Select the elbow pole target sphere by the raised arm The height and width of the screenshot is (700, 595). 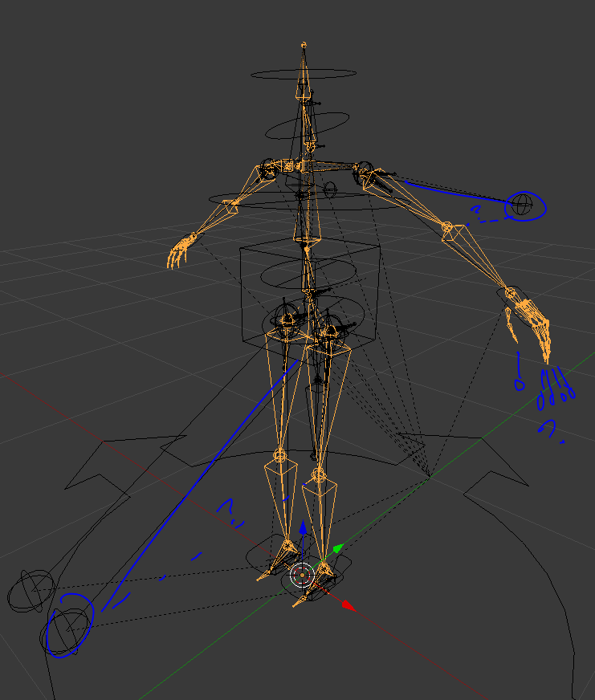(x=522, y=205)
